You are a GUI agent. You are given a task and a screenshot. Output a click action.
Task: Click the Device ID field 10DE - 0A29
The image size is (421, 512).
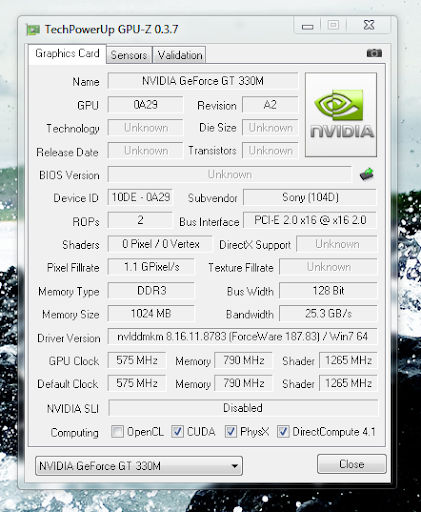pos(140,197)
